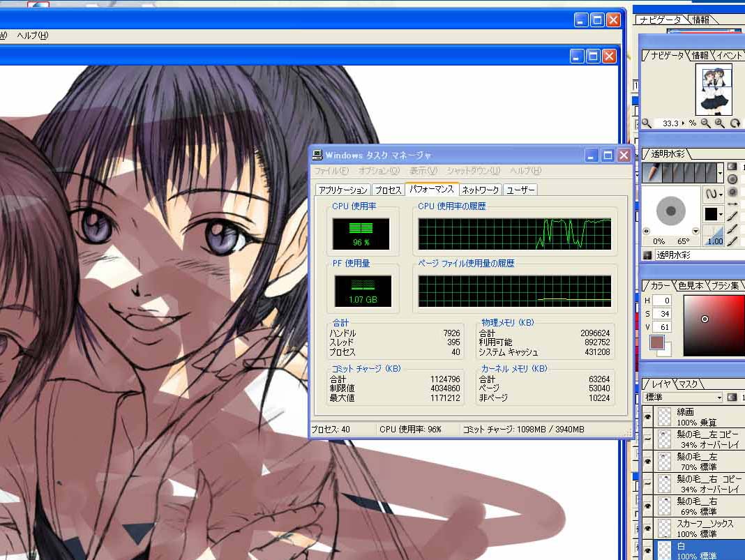Zoom out with the minus magnifier in Navigator
The width and height of the screenshot is (745, 560).
pyautogui.click(x=705, y=123)
